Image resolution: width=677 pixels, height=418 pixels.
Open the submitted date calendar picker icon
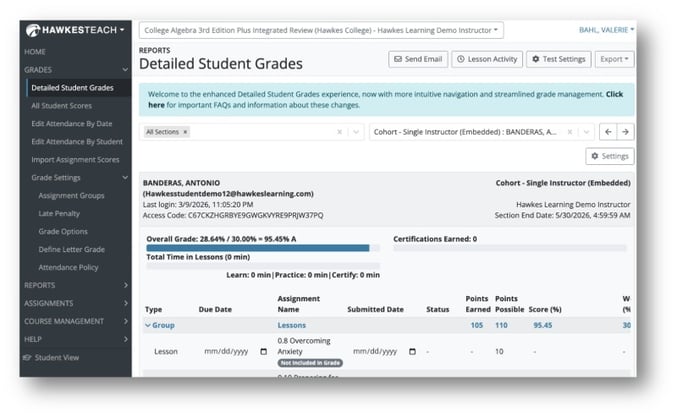coord(412,352)
